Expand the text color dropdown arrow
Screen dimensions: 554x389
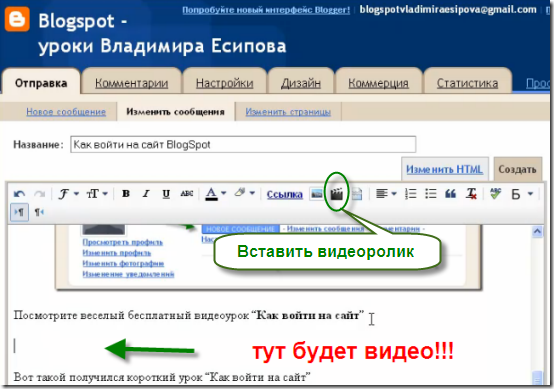pos(224,193)
